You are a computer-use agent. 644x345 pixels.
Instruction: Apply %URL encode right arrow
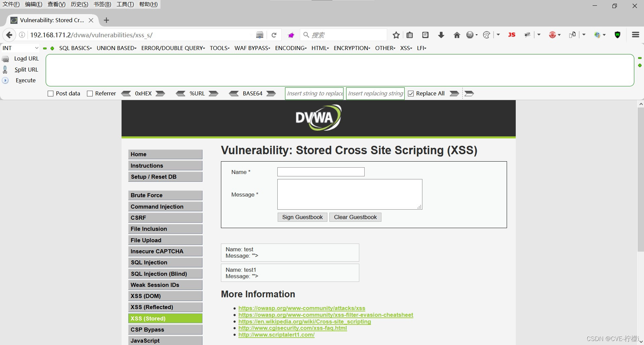pyautogui.click(x=214, y=93)
